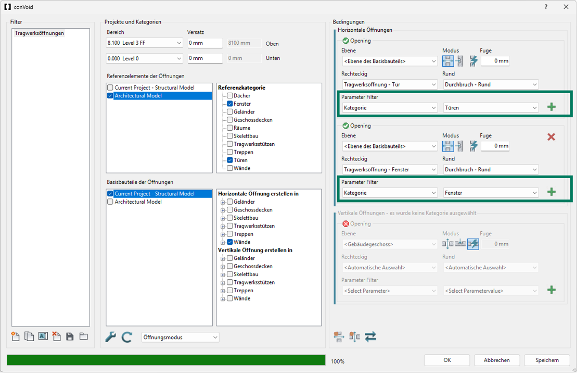Screen dimensions: 588x375
Task: Open the 8.100 Level 3 FF Bereich dropdown
Action: (x=144, y=43)
